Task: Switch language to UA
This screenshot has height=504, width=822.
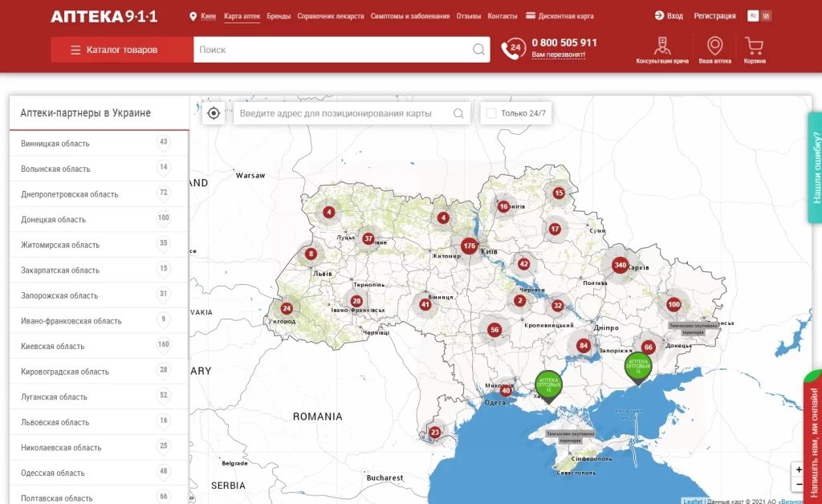Action: [766, 16]
